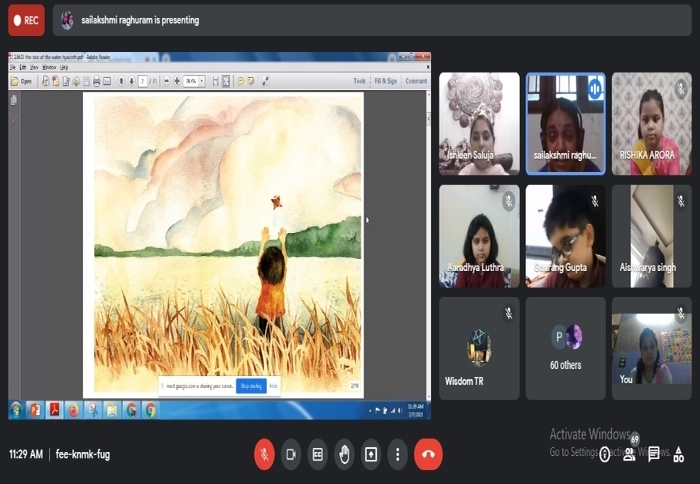The image size is (700, 484).
Task: Select Aaradhya Luthra video tile
Action: 479,236
